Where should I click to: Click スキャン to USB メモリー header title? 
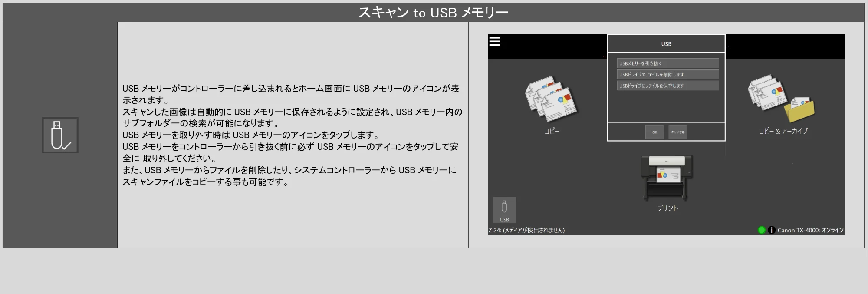tap(433, 13)
